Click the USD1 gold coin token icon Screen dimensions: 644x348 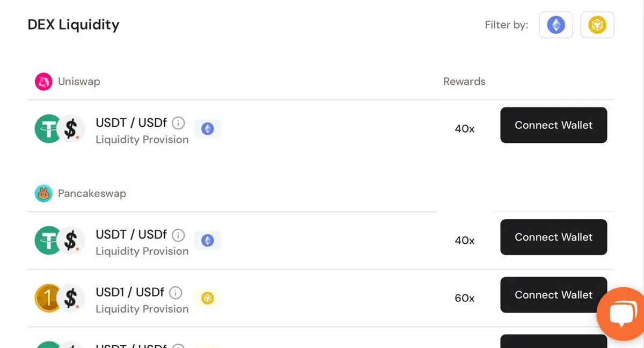[x=48, y=298]
